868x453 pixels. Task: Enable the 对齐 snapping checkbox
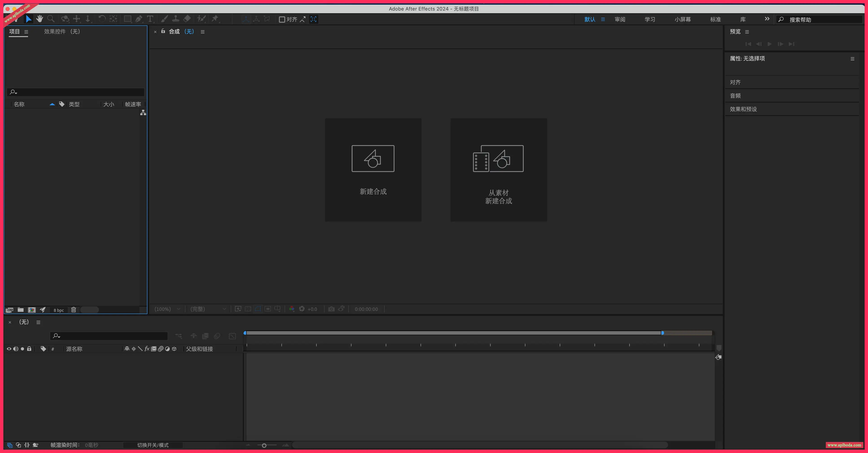pyautogui.click(x=282, y=19)
